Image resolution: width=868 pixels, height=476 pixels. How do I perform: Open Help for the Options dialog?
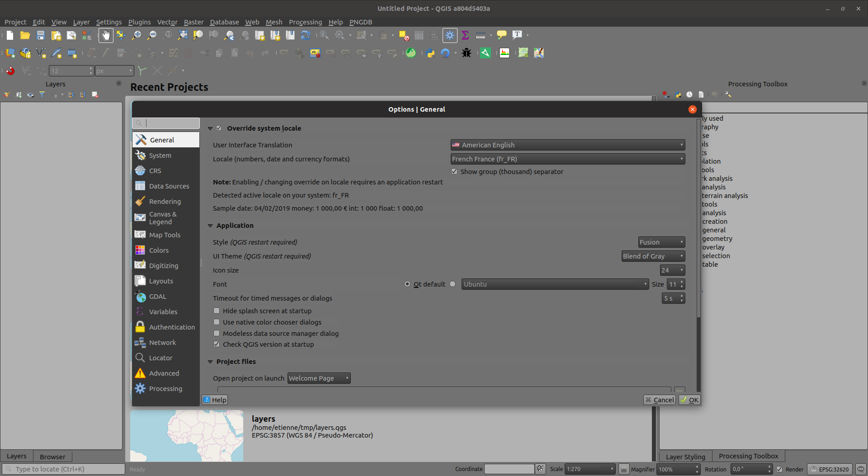[215, 400]
